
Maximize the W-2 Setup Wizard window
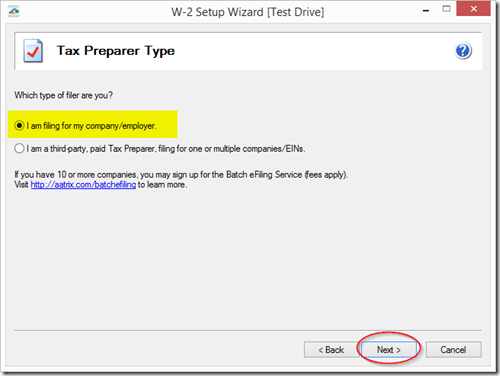446,9
